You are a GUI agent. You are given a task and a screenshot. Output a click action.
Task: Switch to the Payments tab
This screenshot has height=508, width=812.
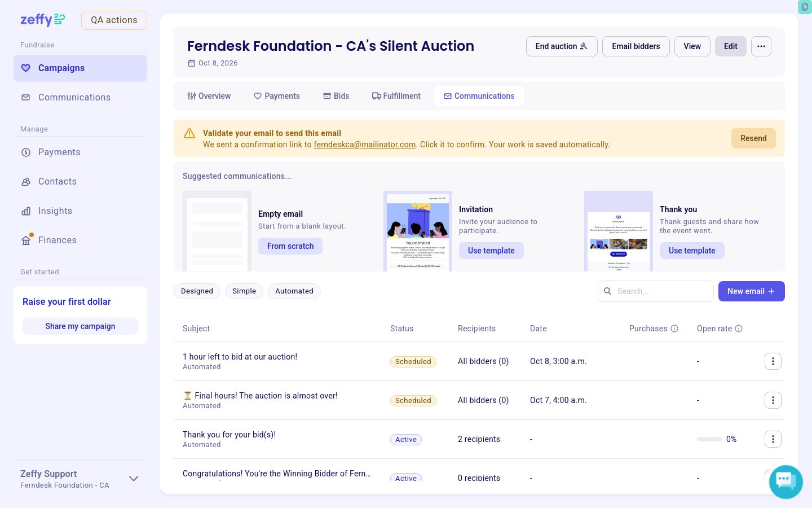point(277,96)
